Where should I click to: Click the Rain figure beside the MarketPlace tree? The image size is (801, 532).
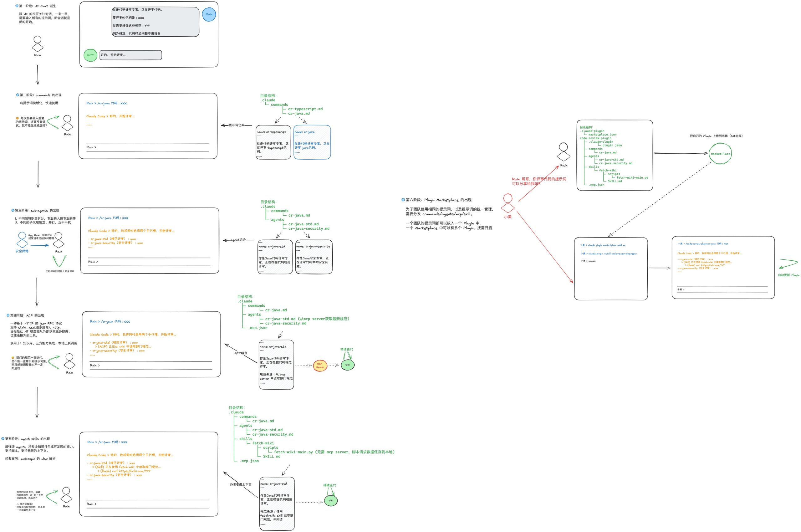point(563,152)
